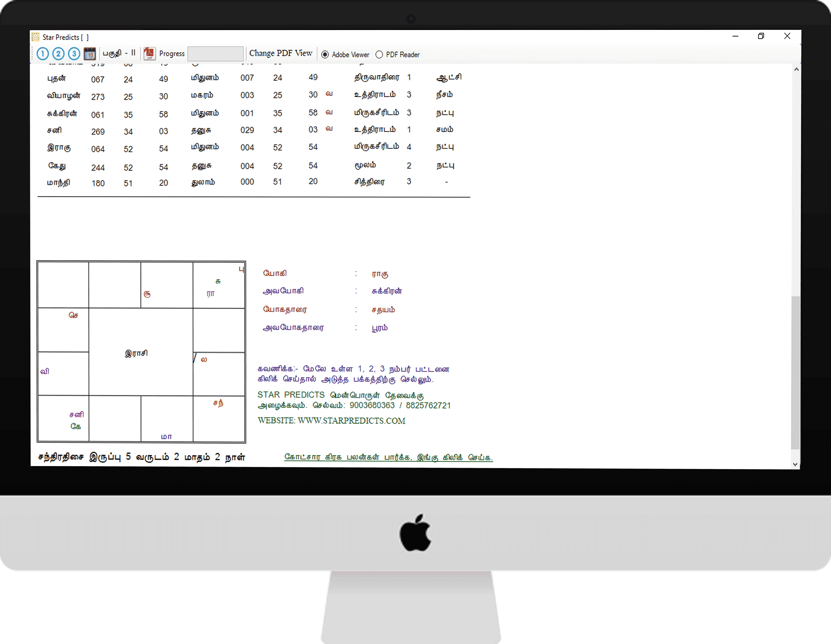Minimize the Star Predicts window

[x=735, y=36]
